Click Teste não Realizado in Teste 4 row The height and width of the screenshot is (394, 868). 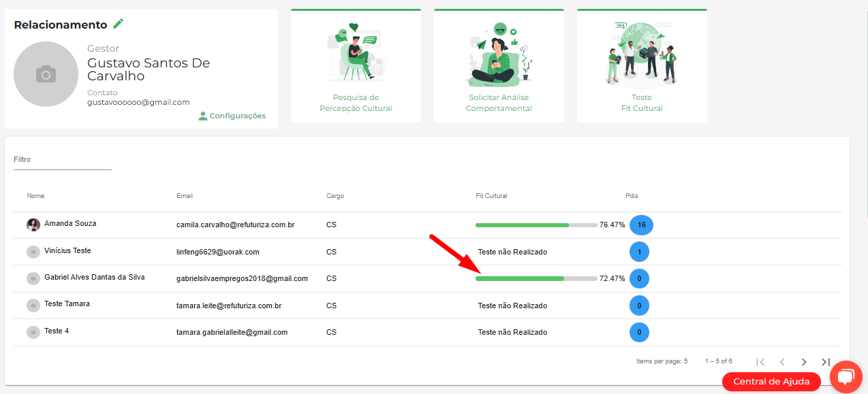pos(512,332)
